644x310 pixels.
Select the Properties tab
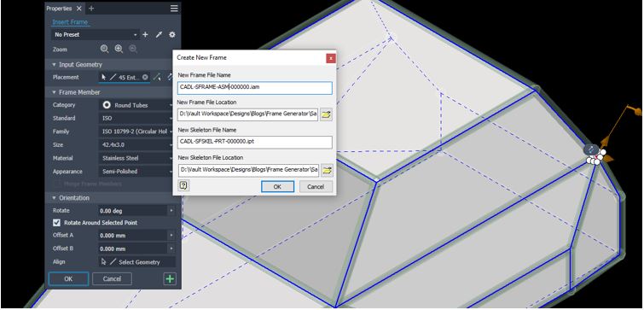coord(59,9)
